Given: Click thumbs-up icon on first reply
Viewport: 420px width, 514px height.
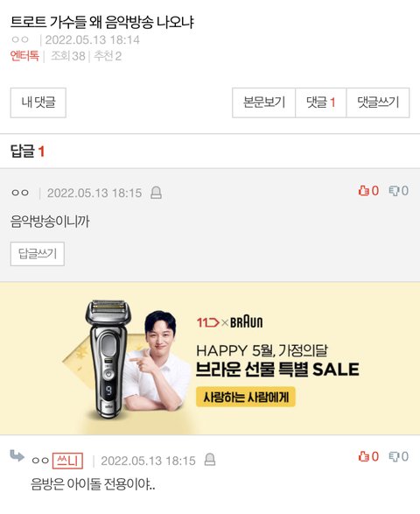Looking at the screenshot, I should (x=364, y=191).
